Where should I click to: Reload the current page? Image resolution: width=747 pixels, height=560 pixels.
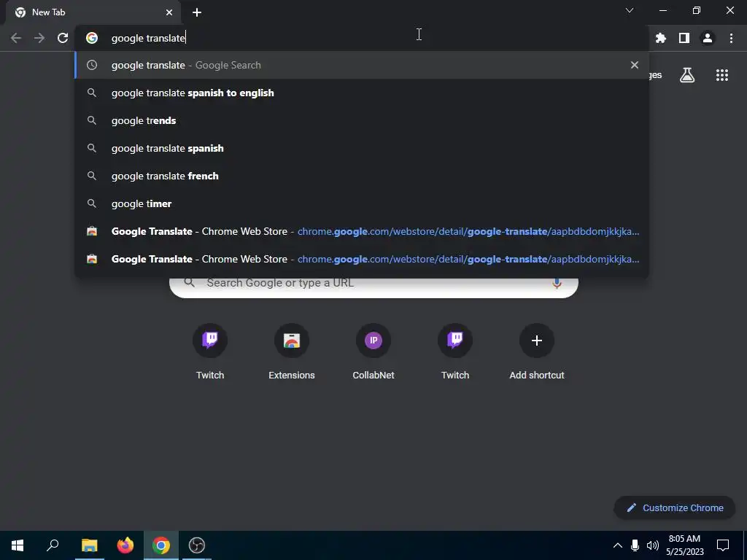coord(63,38)
